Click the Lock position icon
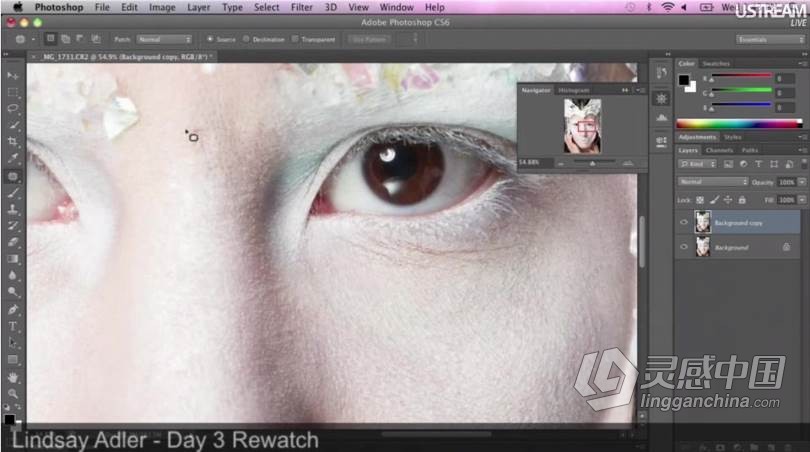This screenshot has width=810, height=452. click(728, 199)
